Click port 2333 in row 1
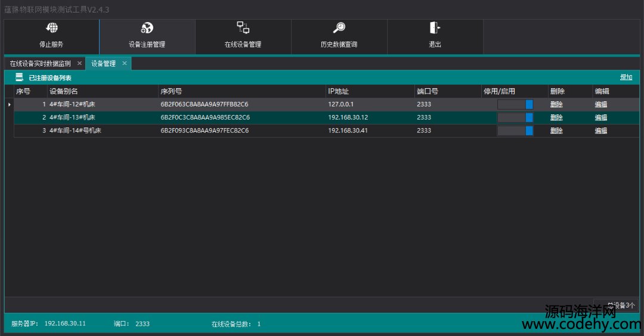The width and height of the screenshot is (644, 336). pos(424,104)
